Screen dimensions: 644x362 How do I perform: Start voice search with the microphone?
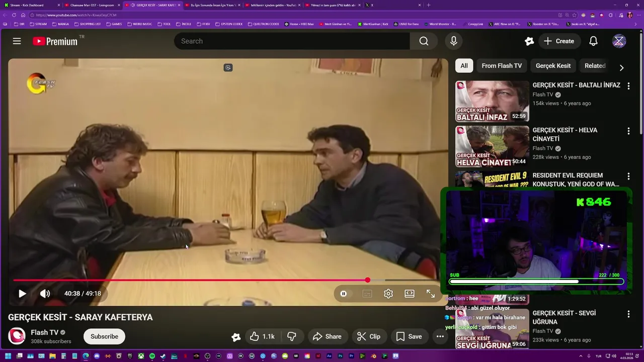(x=453, y=41)
